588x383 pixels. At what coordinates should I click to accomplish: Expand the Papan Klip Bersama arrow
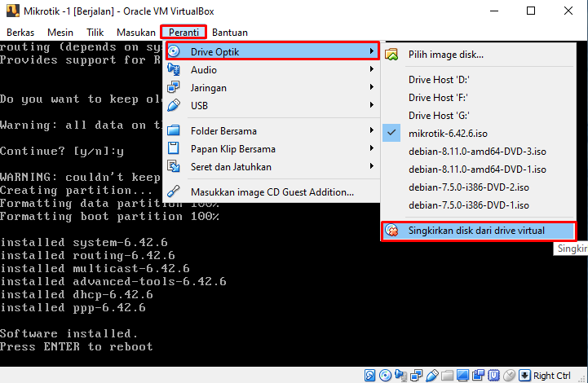371,148
